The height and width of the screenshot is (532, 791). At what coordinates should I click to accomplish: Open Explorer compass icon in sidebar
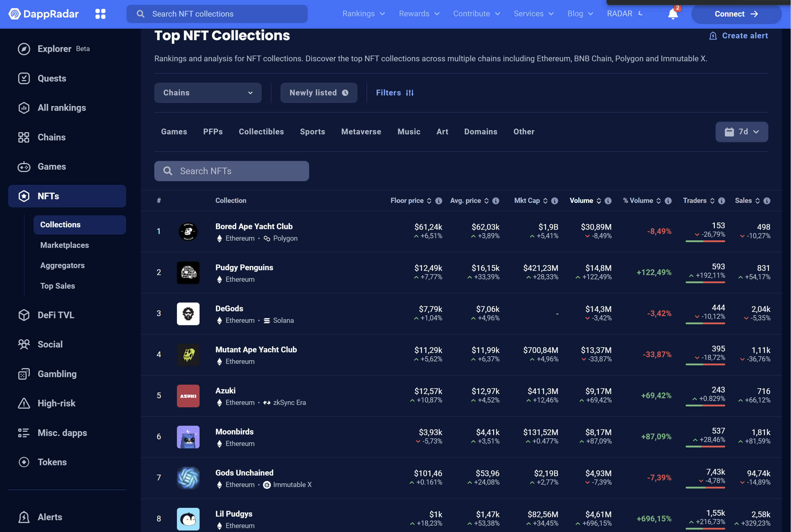point(24,49)
